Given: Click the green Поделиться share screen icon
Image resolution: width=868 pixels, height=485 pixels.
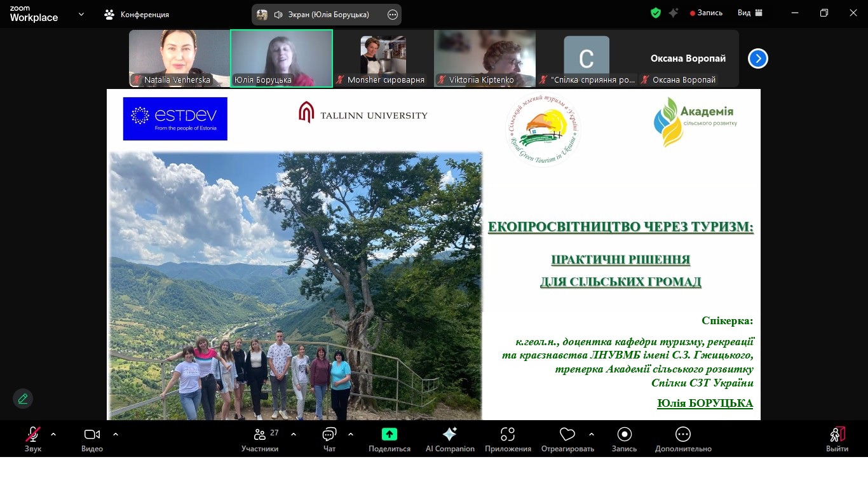Looking at the screenshot, I should [389, 434].
